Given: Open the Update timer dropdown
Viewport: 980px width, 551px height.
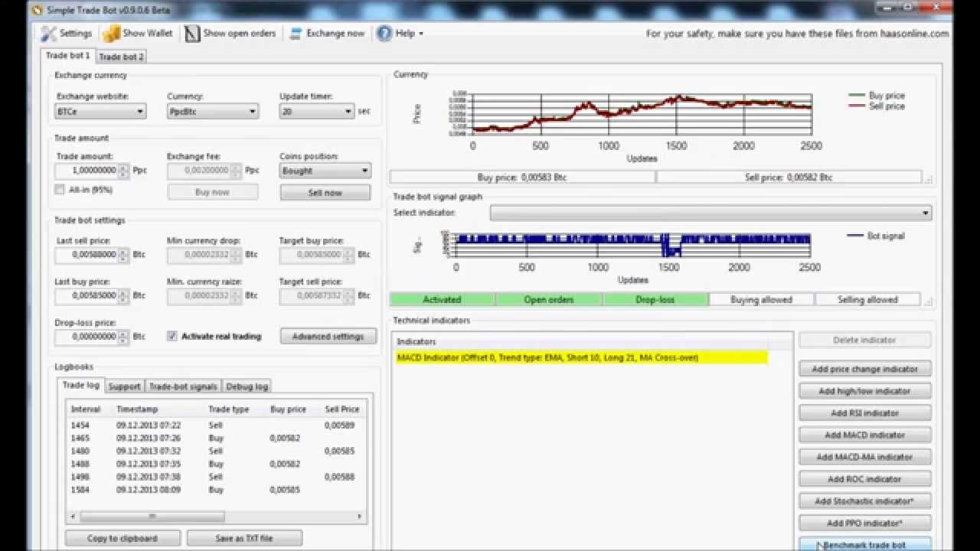Looking at the screenshot, I should click(x=317, y=112).
